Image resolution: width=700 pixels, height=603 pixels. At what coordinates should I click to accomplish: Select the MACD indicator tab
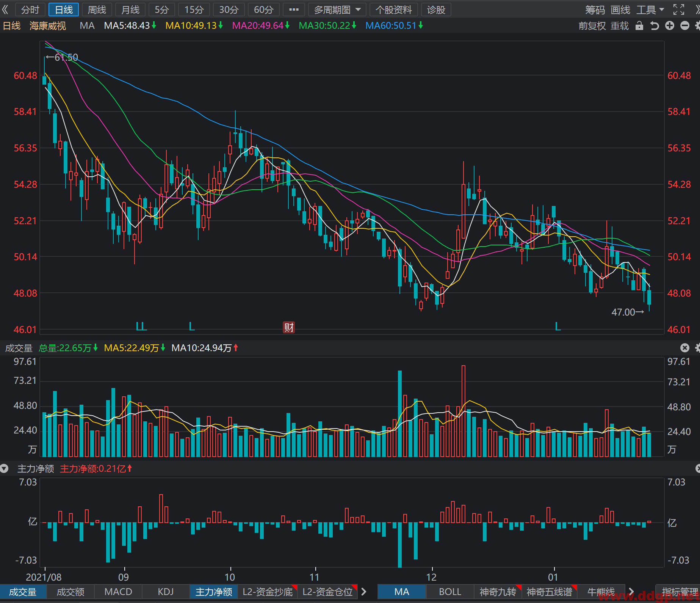[118, 592]
